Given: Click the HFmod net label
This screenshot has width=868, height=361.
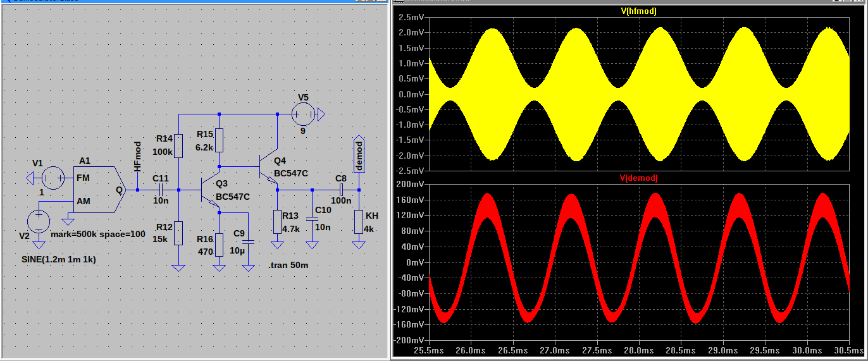Looking at the screenshot, I should [137, 157].
